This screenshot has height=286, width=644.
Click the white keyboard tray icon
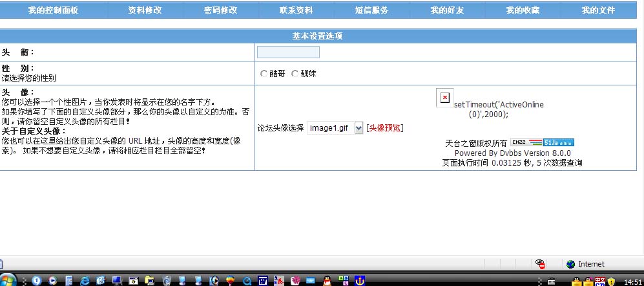tap(552, 281)
